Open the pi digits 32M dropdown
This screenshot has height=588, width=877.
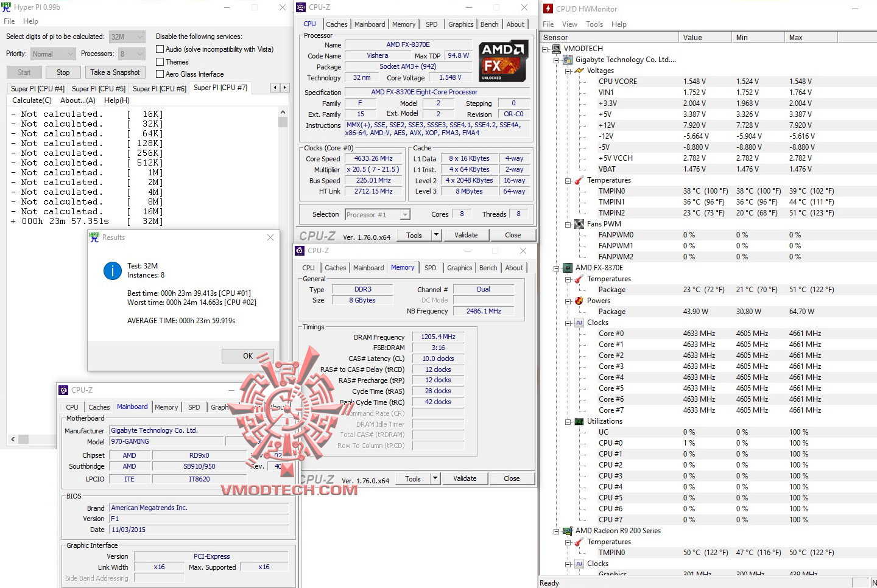pyautogui.click(x=127, y=37)
